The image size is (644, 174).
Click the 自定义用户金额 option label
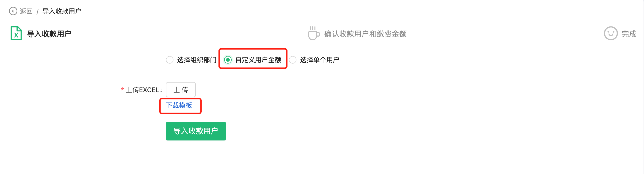tap(258, 60)
